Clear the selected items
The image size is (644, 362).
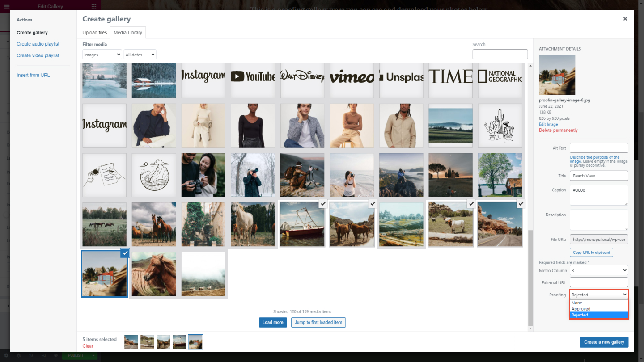coord(88,346)
